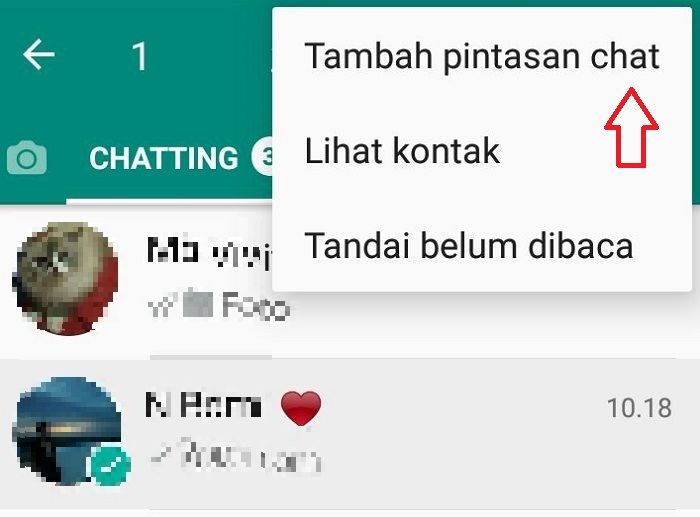Switch to the CHATTING tab

click(163, 158)
